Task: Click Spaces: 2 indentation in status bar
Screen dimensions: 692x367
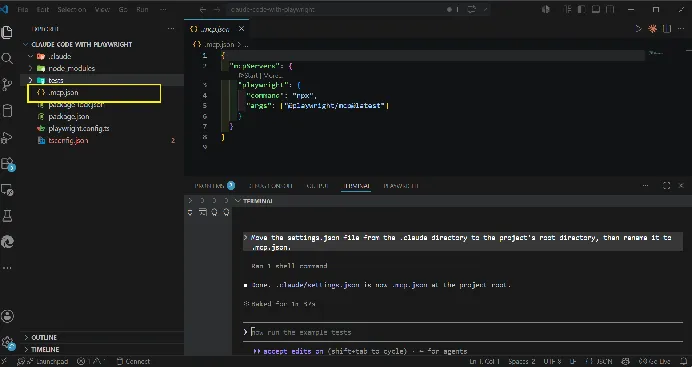Action: tap(522, 361)
